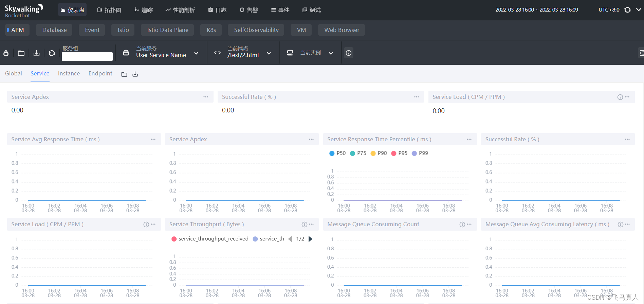
Task: Click info icon on Message Queue Consuming Count
Action: (x=462, y=225)
